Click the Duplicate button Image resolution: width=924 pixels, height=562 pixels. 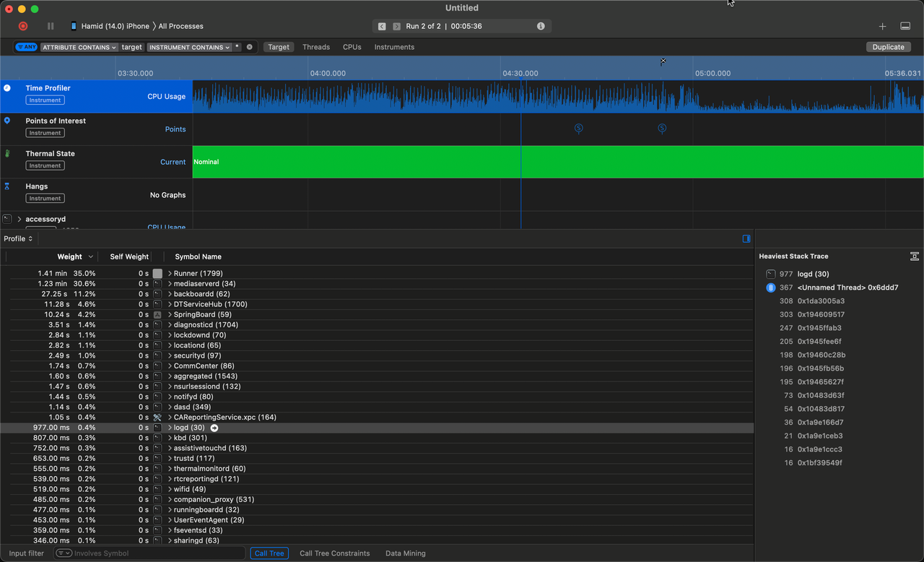point(888,47)
